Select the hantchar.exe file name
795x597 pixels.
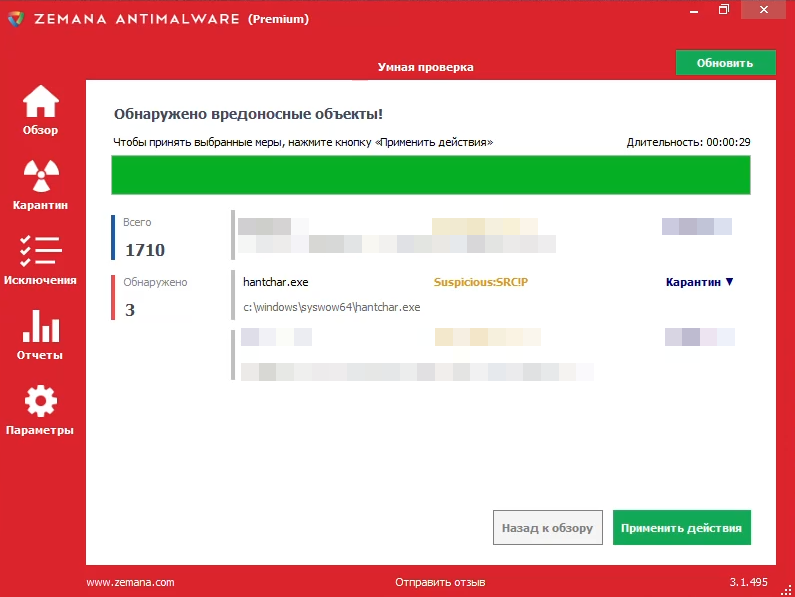click(276, 282)
